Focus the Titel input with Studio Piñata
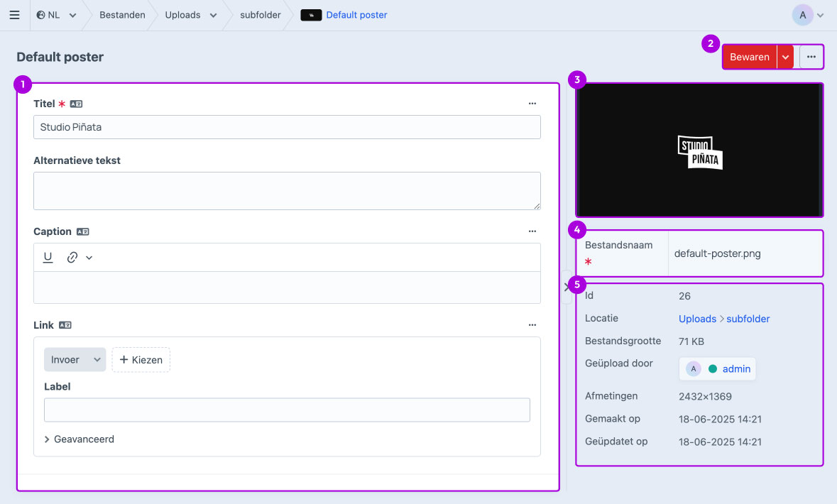This screenshot has height=504, width=837. pos(287,127)
